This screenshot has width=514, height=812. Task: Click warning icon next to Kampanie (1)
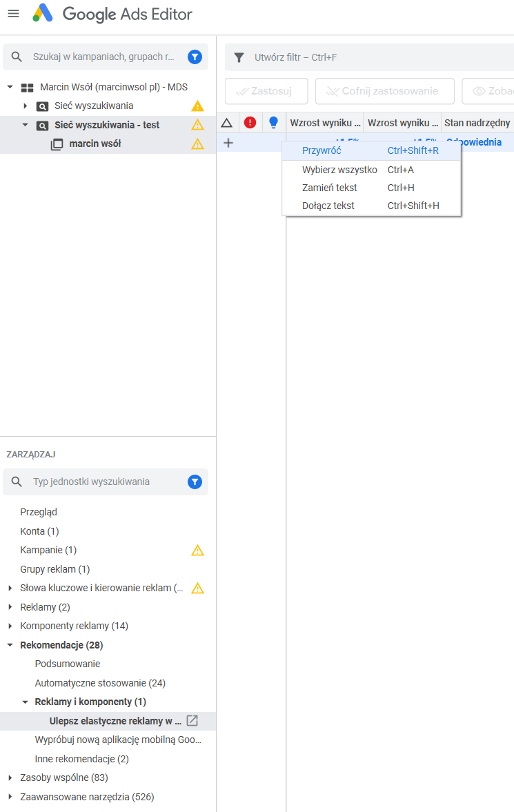point(197,550)
